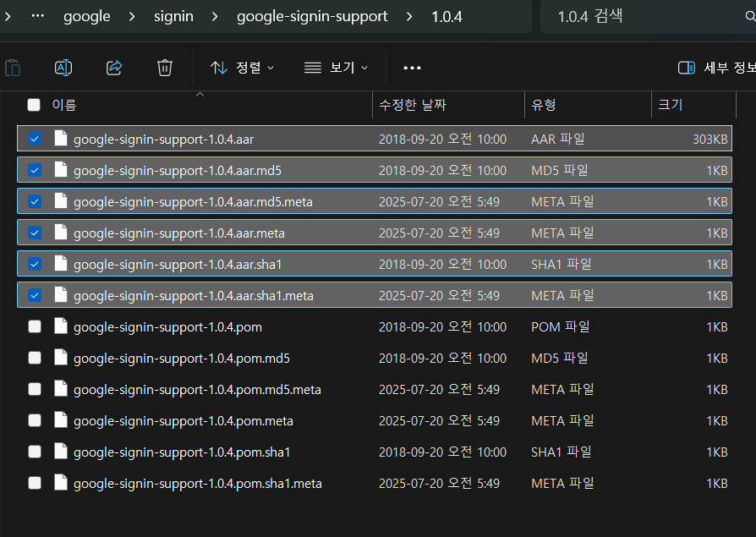756x537 pixels.
Task: Click file icon of google-signin-support-1.0.4.pom.md5.meta
Action: click(61, 388)
